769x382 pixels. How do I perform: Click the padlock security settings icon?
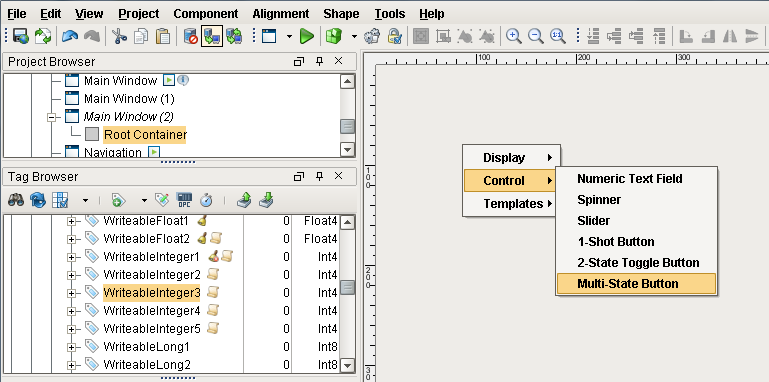click(x=394, y=36)
